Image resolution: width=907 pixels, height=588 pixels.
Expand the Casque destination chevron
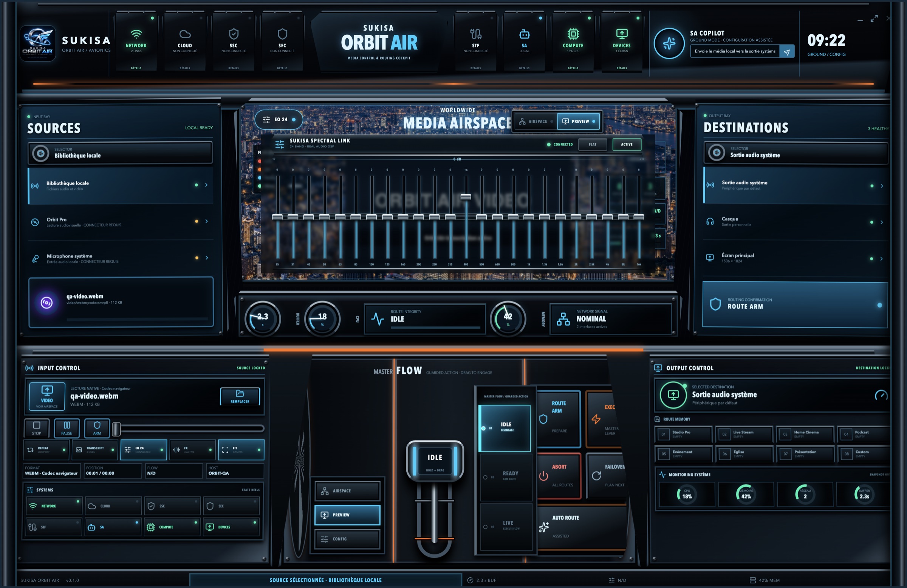pyautogui.click(x=881, y=222)
